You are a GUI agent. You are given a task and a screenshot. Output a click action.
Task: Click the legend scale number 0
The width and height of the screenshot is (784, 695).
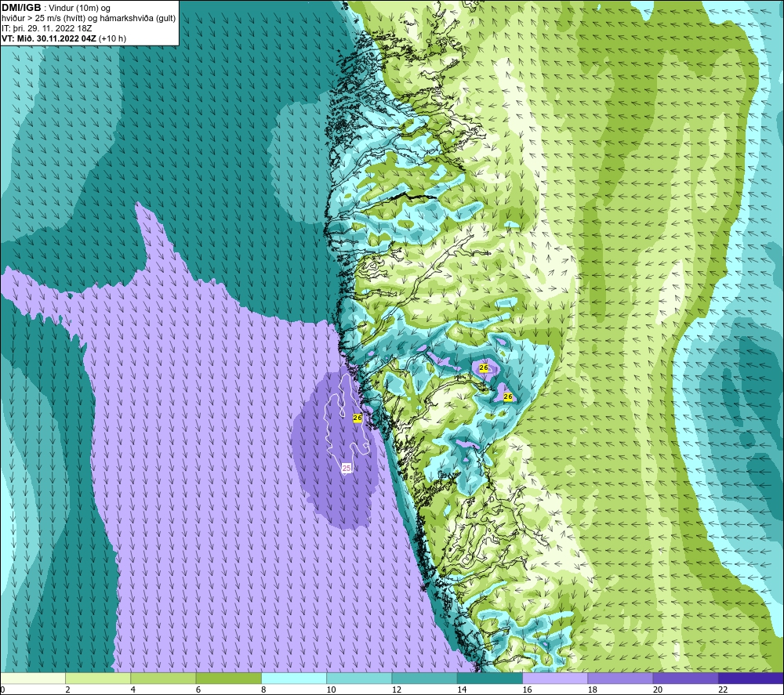2,690
